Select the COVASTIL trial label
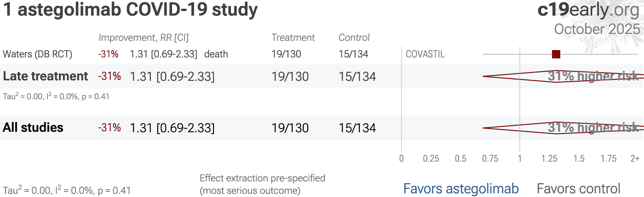Image resolution: width=644 pixels, height=197 pixels. [x=425, y=54]
